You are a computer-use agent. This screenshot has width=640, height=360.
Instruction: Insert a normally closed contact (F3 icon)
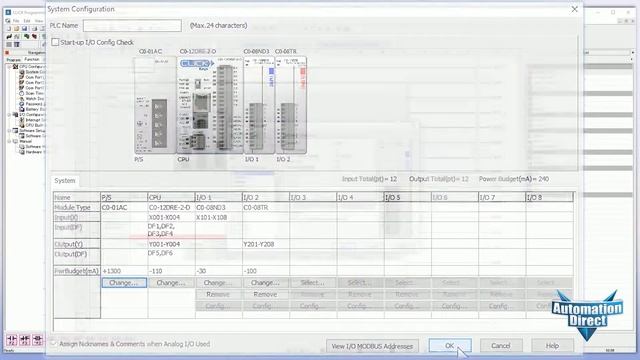point(24,340)
